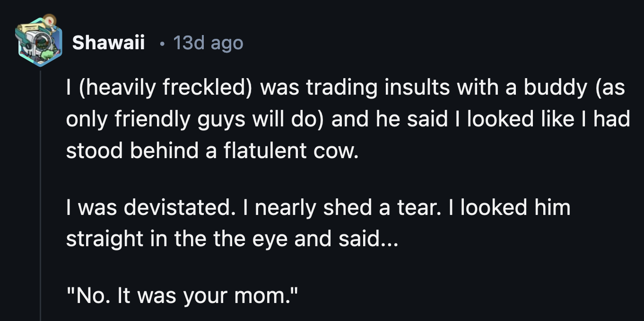Open the Shawaii user profile link
The image size is (644, 321).
coord(108,43)
